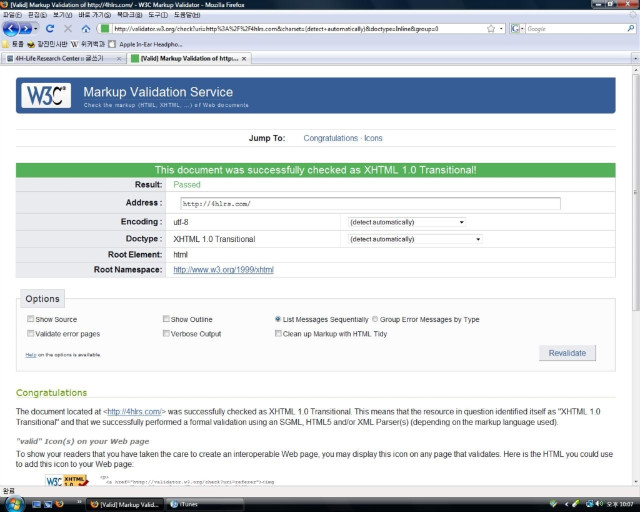This screenshot has width=640, height=512.
Task: Click the W3C XHTML 1.0 valid badge icon
Action: pos(67,480)
